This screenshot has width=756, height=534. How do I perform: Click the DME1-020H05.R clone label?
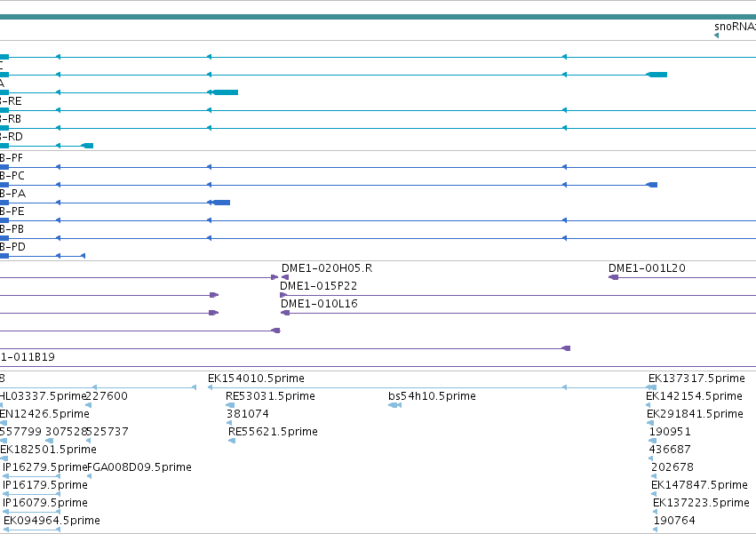point(327,268)
